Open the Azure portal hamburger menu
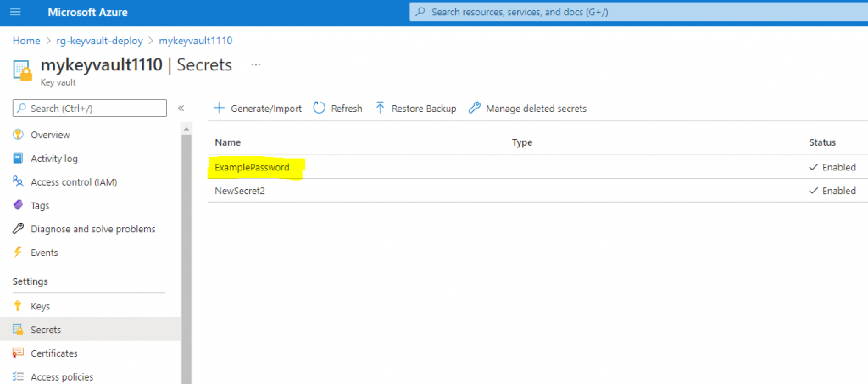Image resolution: width=868 pixels, height=384 pixels. (x=15, y=13)
